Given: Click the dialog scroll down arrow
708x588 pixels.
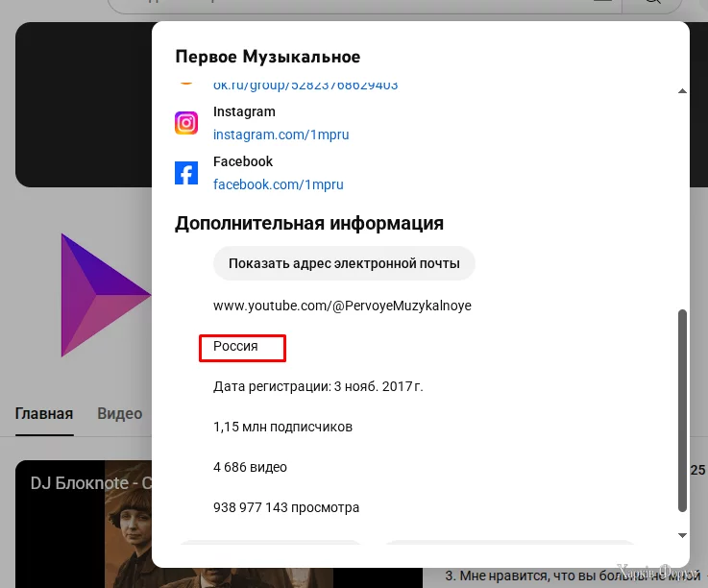Looking at the screenshot, I should click(x=682, y=535).
